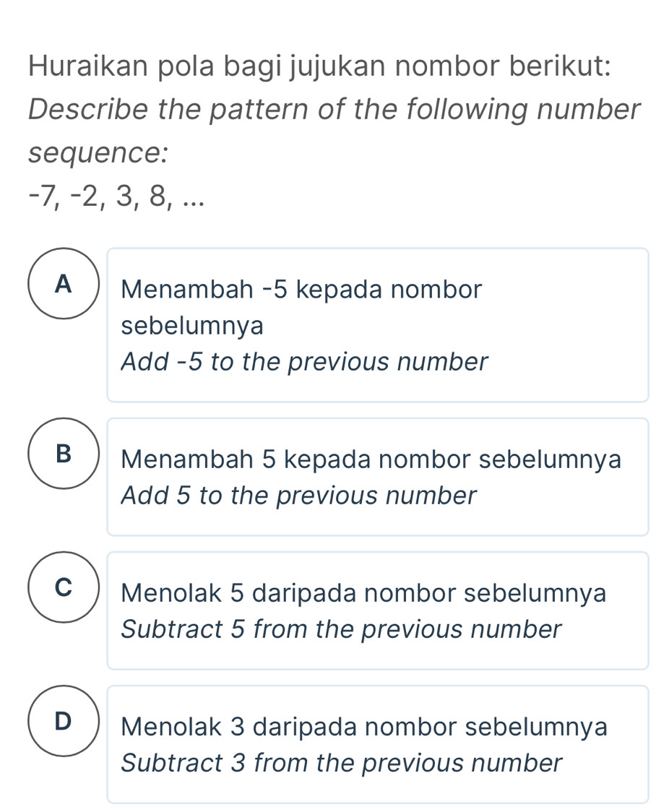Click 'Menolak 3 daripada nombor sebelumnya' text
656x812 pixels.
pyautogui.click(x=365, y=727)
